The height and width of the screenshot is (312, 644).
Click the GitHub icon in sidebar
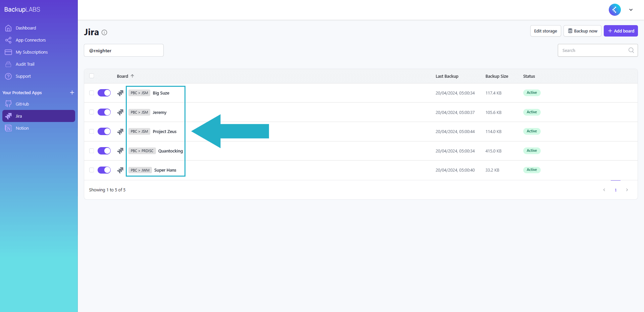coord(8,104)
